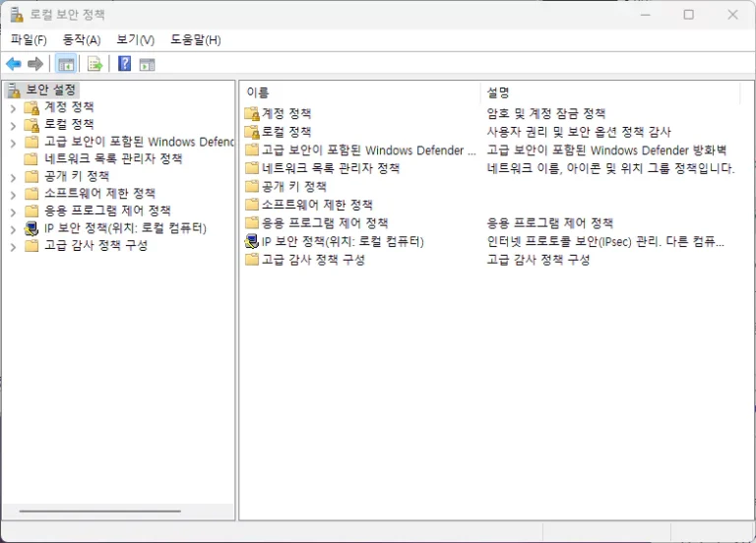Click 고급 감사 정책 구성 folder icon in list

[252, 260]
